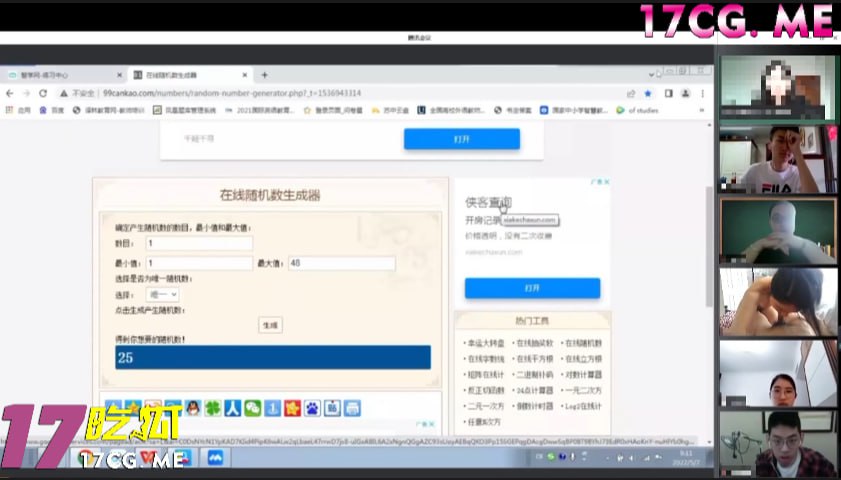Click the browser back arrow
This screenshot has height=480, width=841.
[x=10, y=93]
